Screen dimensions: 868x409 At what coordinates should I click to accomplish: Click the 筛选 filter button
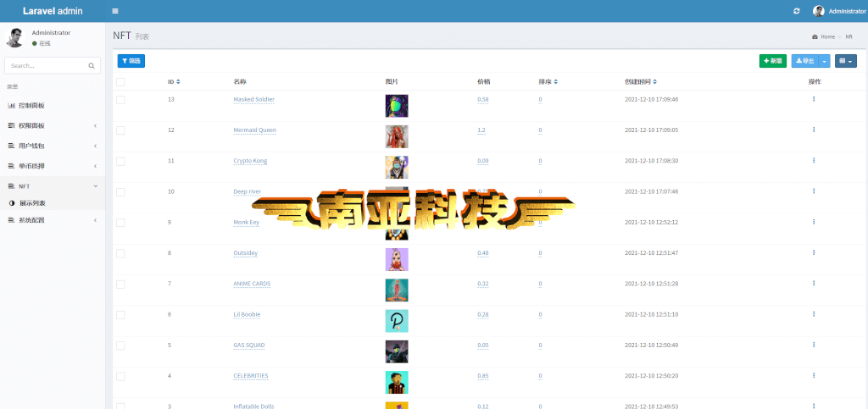click(x=131, y=61)
